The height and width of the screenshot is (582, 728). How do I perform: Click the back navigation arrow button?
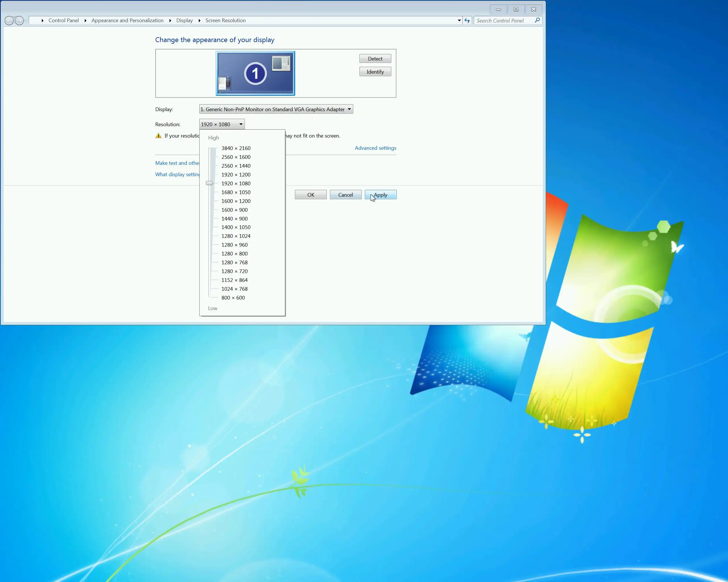coord(9,20)
